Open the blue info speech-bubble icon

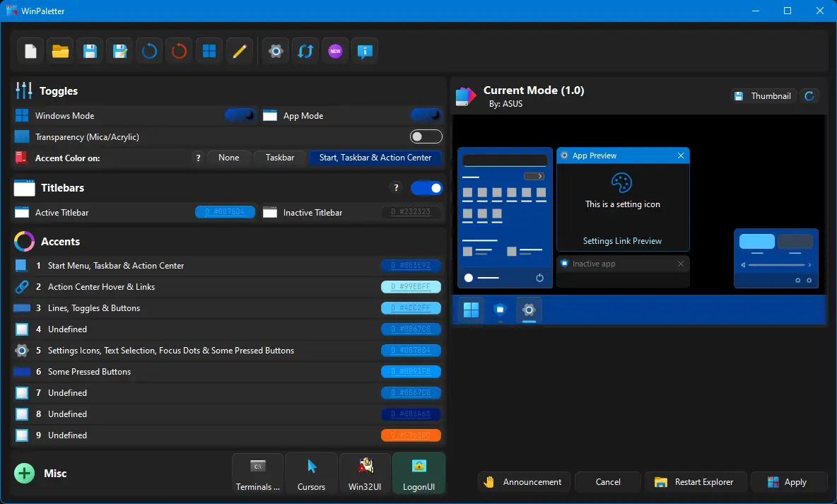coord(365,52)
